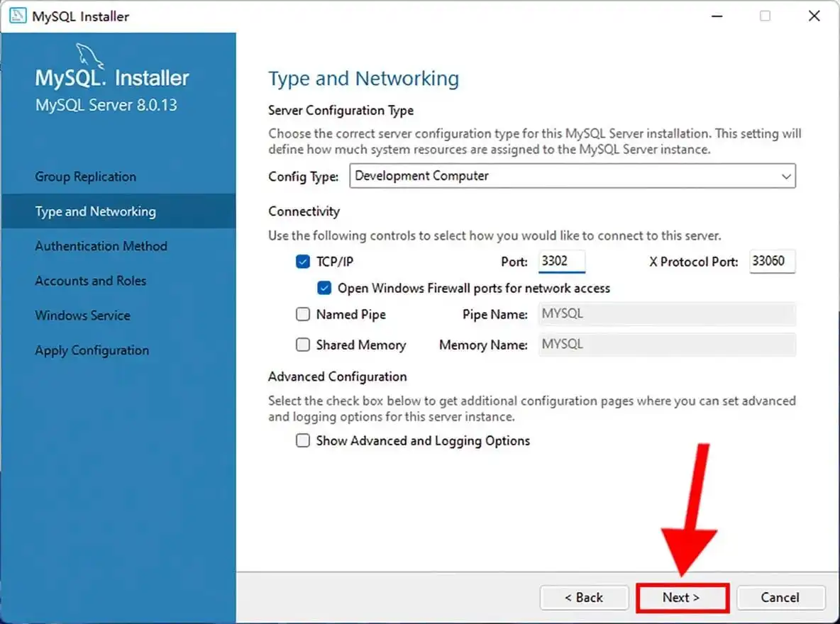Image resolution: width=840 pixels, height=624 pixels.
Task: Open Windows Service step
Action: (x=82, y=316)
